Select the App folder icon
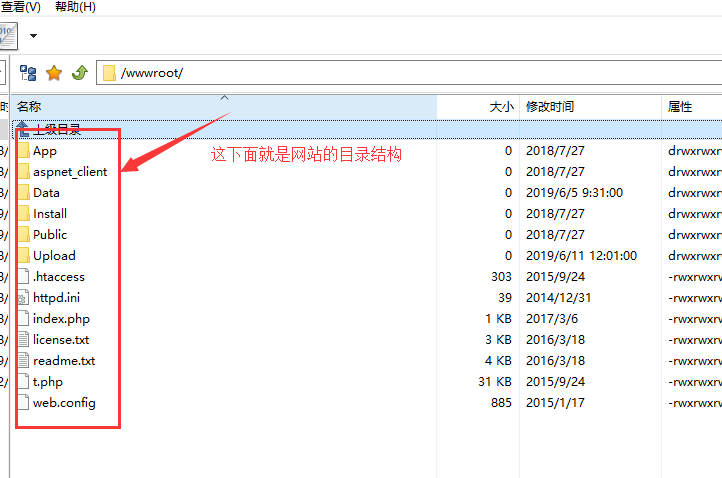The image size is (722, 478). pos(23,151)
